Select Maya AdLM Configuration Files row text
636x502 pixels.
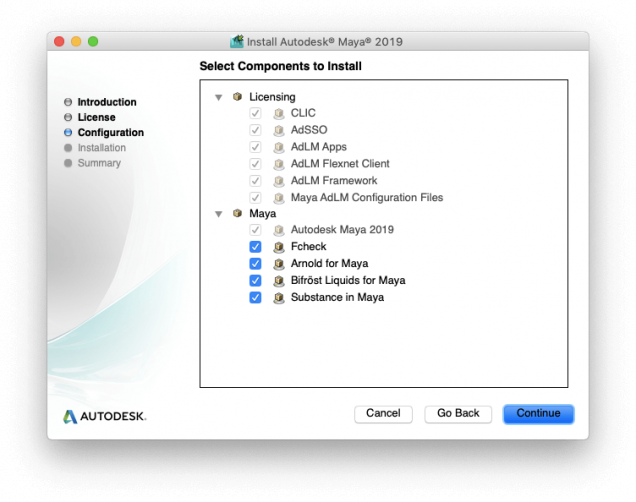coord(367,197)
